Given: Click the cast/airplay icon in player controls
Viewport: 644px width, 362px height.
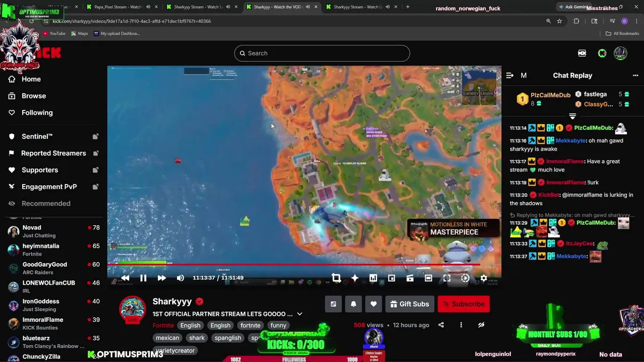Looking at the screenshot, I should coord(410,278).
